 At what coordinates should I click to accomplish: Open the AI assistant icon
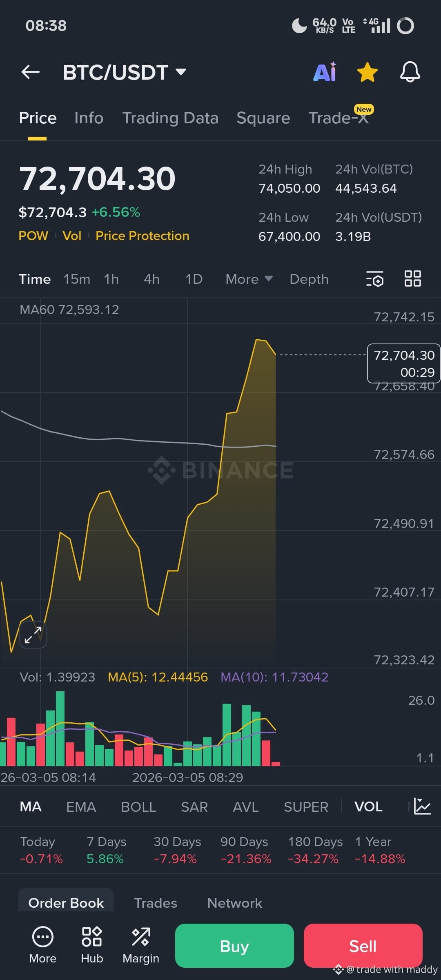point(325,72)
